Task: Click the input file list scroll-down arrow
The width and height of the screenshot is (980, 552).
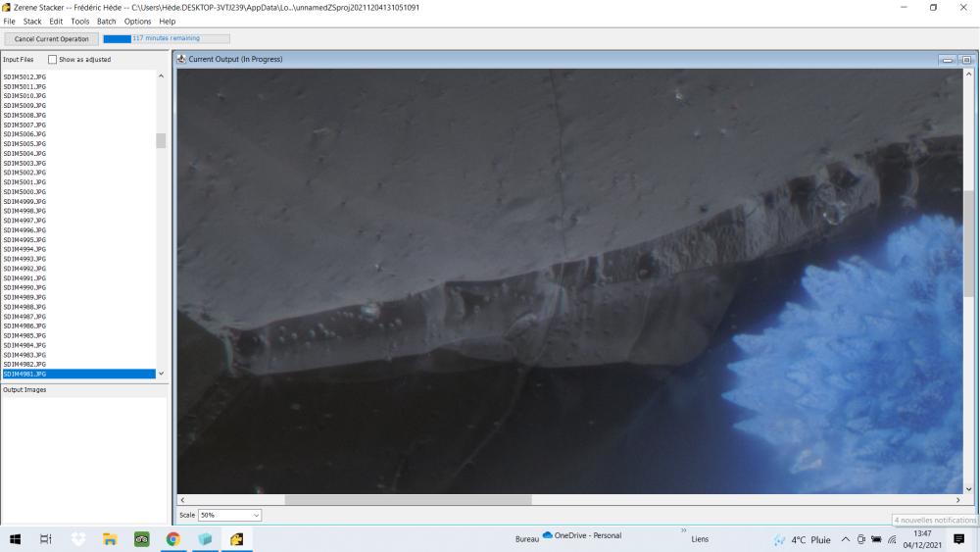Action: click(161, 374)
